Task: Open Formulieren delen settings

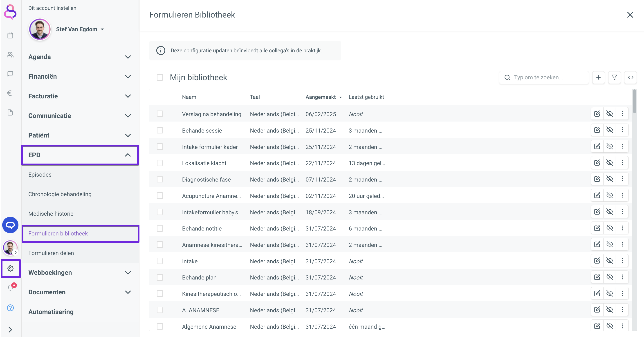Action: point(51,253)
